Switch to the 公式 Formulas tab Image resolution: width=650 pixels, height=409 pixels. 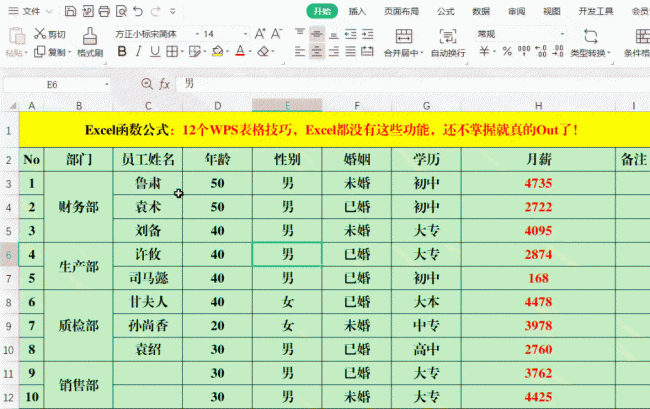446,11
